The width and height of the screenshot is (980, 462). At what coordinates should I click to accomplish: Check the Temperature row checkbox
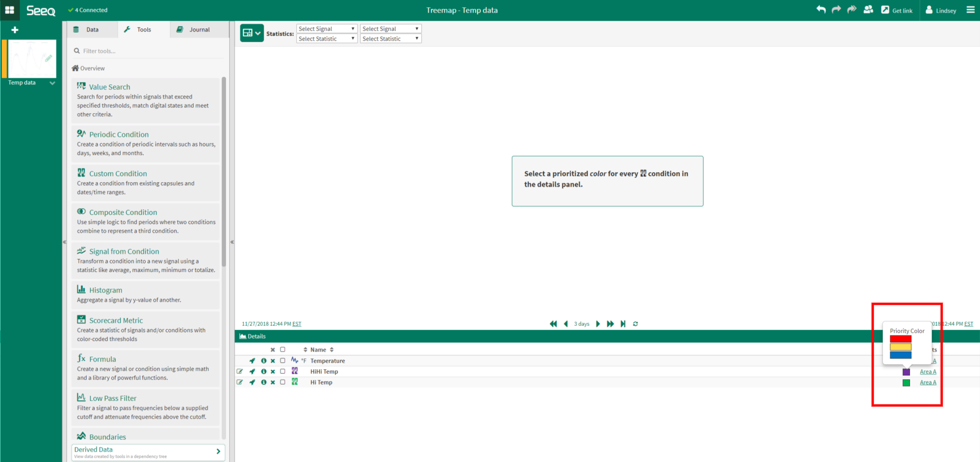click(x=283, y=360)
